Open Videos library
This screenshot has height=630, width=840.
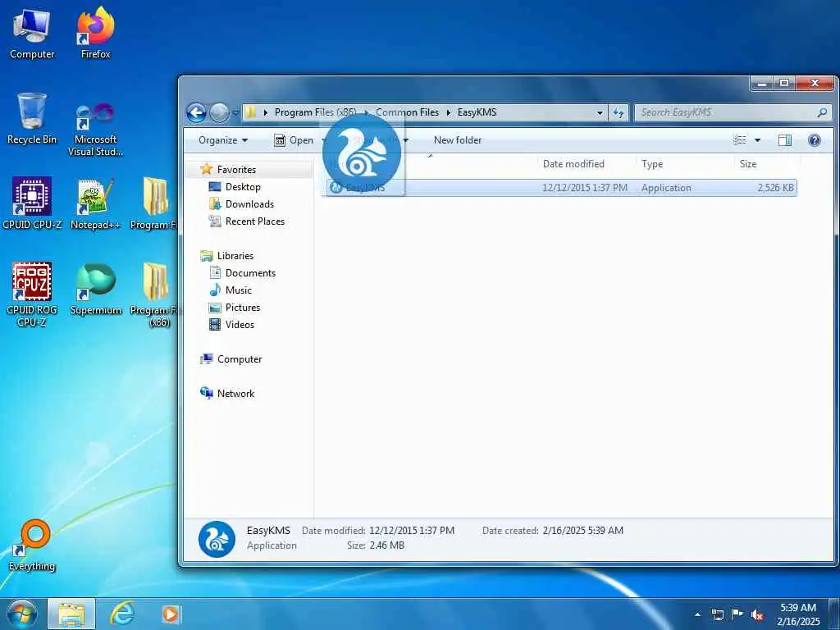(x=240, y=325)
